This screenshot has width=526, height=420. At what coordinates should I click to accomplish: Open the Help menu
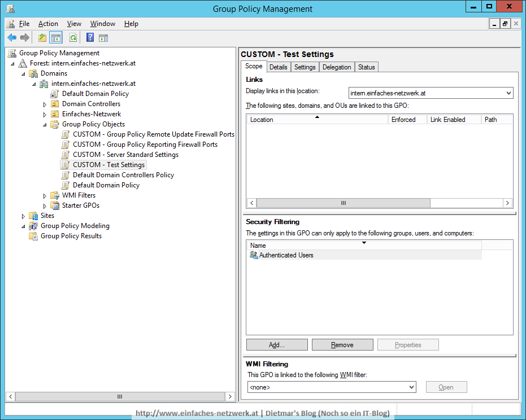pyautogui.click(x=131, y=24)
